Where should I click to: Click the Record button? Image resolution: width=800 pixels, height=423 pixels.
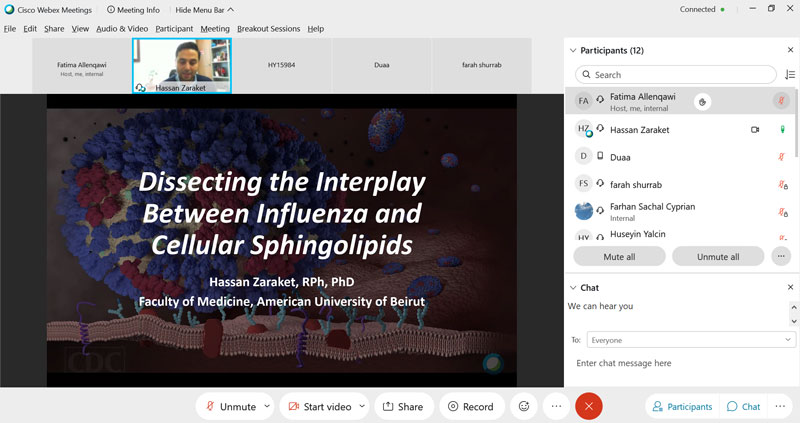tap(470, 406)
